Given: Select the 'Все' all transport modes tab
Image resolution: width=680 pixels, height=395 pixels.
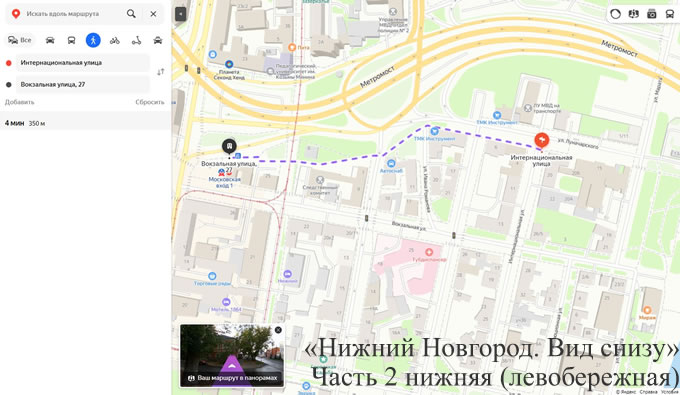Looking at the screenshot, I should pos(20,40).
